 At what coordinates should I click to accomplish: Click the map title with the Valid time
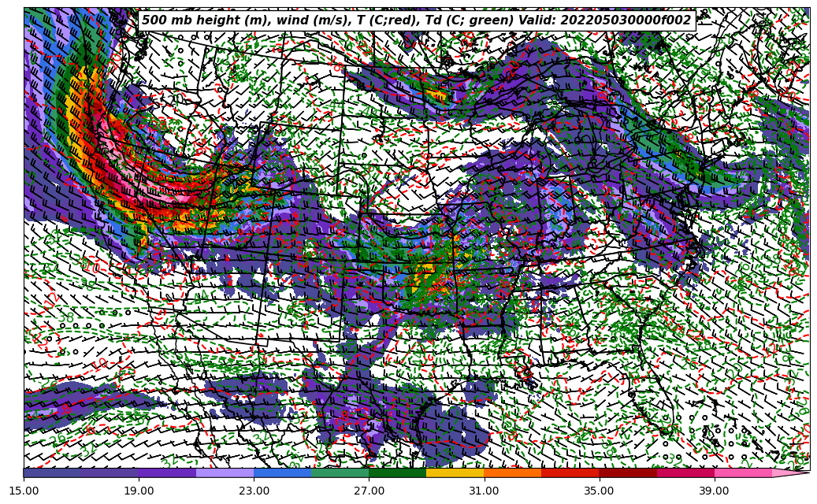[x=417, y=20]
